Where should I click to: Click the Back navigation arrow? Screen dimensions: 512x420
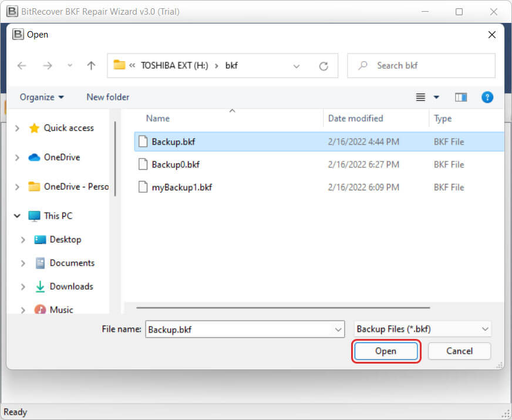coord(22,66)
